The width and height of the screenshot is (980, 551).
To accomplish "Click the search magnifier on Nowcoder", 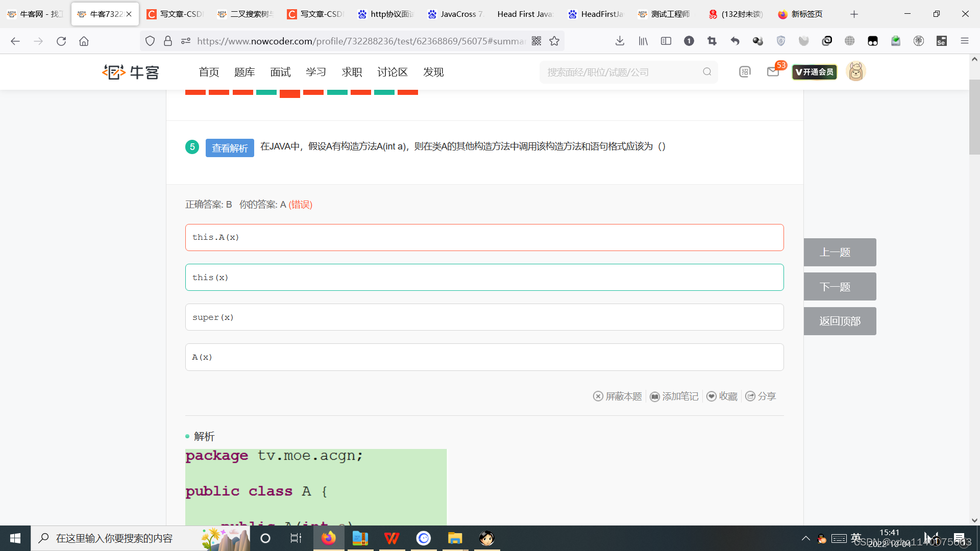I will 707,72.
